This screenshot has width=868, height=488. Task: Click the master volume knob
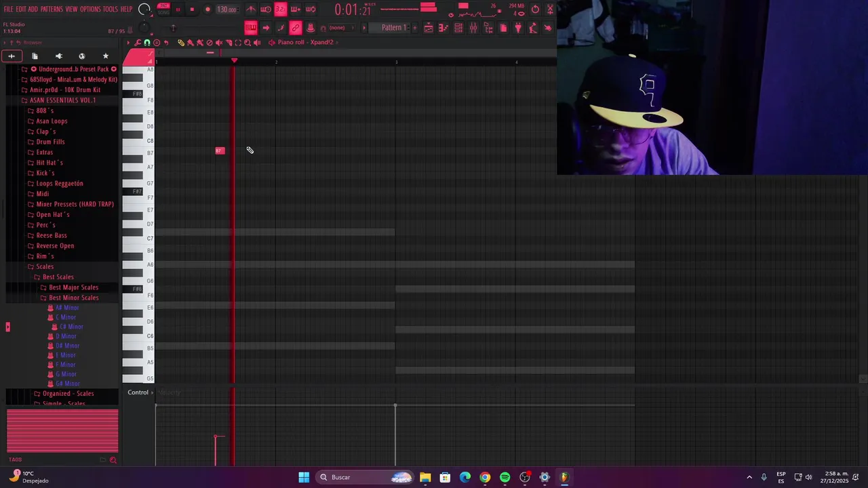tap(144, 9)
